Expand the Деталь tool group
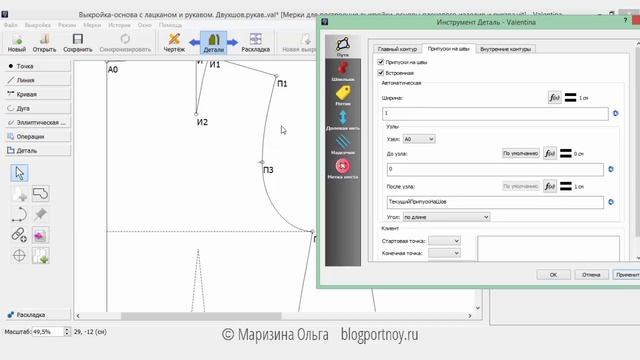640x360 pixels. [38, 151]
